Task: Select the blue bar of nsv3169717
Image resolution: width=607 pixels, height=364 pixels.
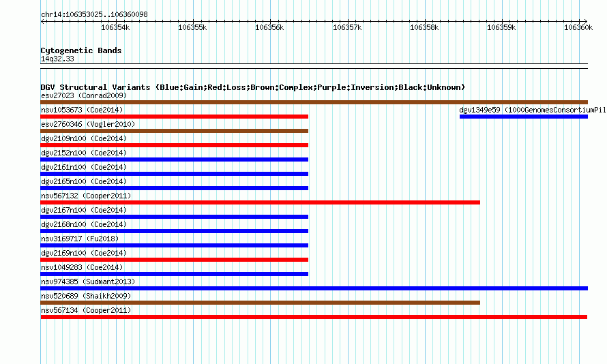Action: click(174, 245)
